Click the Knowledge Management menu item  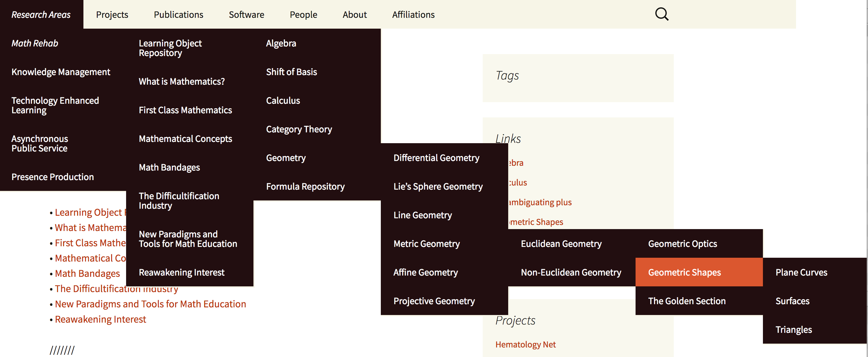tap(60, 72)
